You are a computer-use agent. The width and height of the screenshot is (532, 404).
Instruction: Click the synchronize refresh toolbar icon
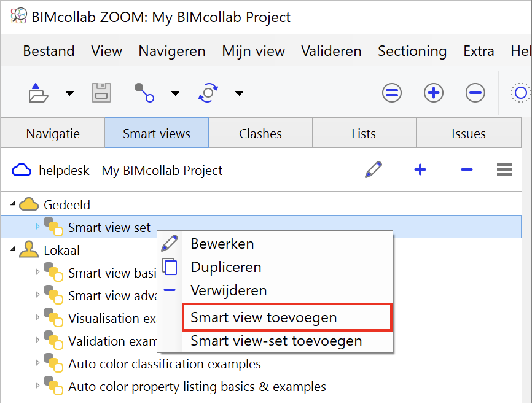[x=208, y=93]
